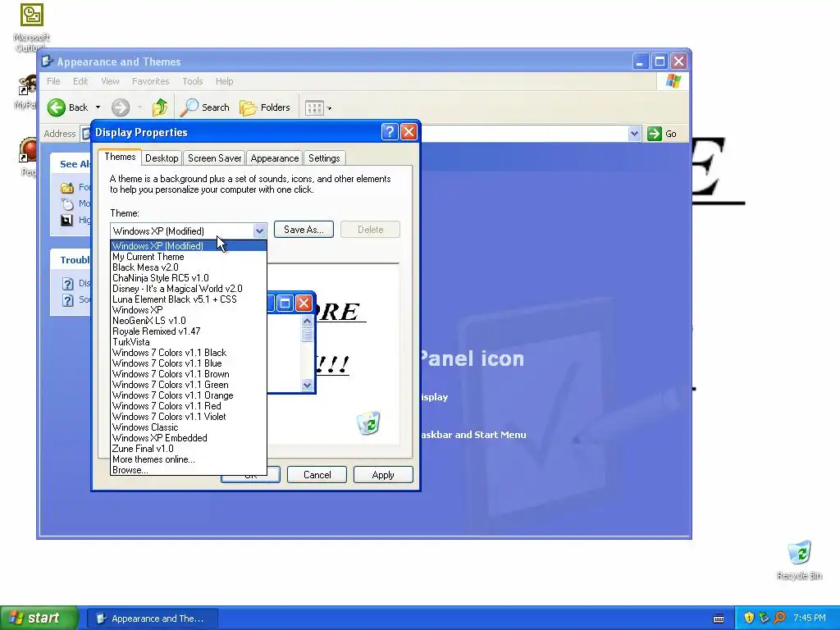
Task: Select Windows XP Embedded theme
Action: 189,438
